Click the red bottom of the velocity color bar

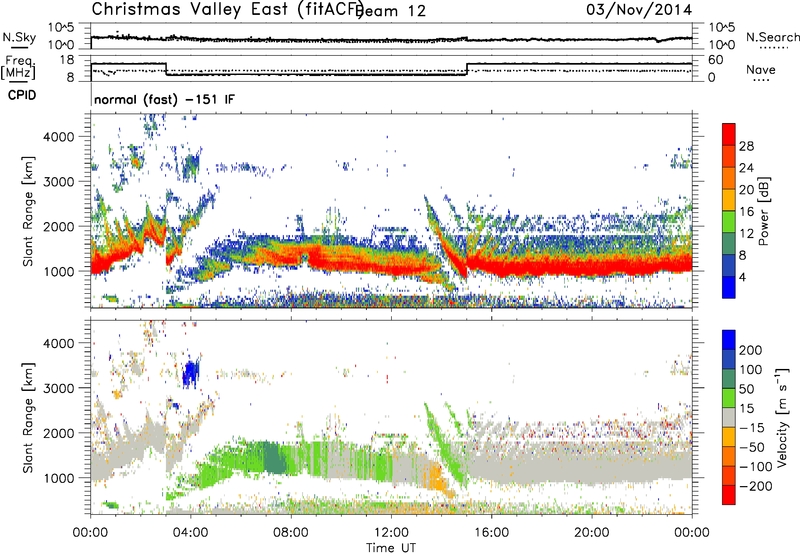[x=729, y=495]
